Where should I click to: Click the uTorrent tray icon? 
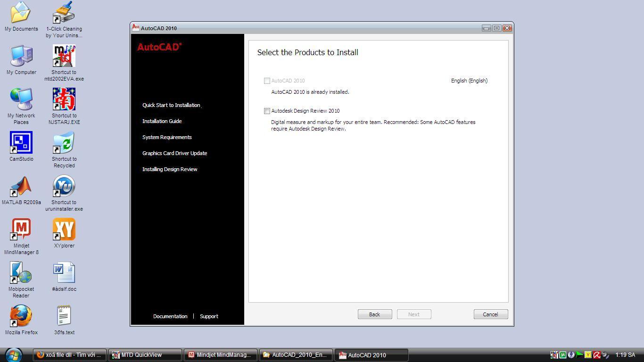[x=562, y=355]
